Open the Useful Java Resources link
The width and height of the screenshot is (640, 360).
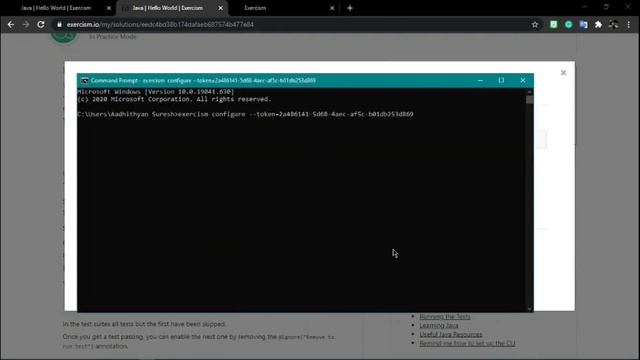pos(451,334)
